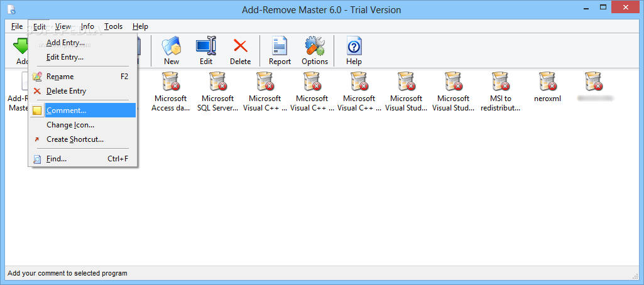This screenshot has height=285, width=644.
Task: Open the File menu
Action: [x=17, y=26]
